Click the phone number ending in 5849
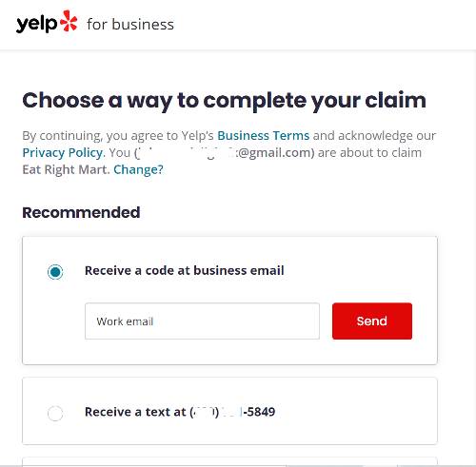Screen dimensions: 476x467 [232, 412]
